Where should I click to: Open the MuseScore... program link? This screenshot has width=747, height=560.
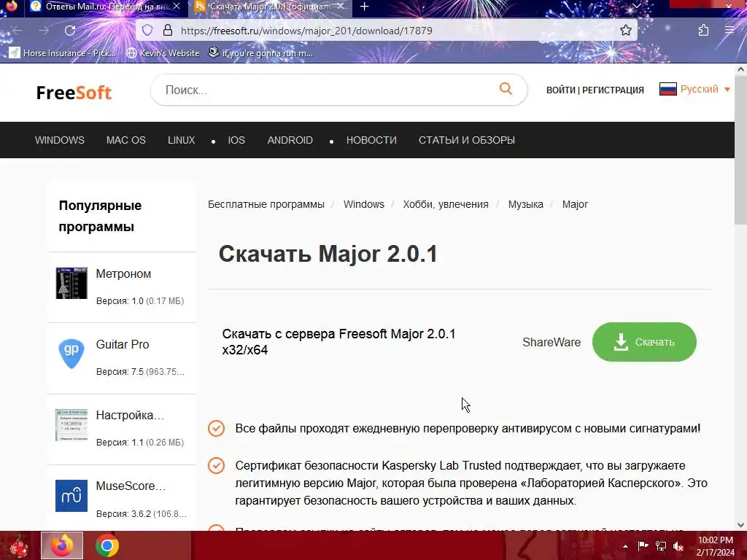[x=131, y=486]
